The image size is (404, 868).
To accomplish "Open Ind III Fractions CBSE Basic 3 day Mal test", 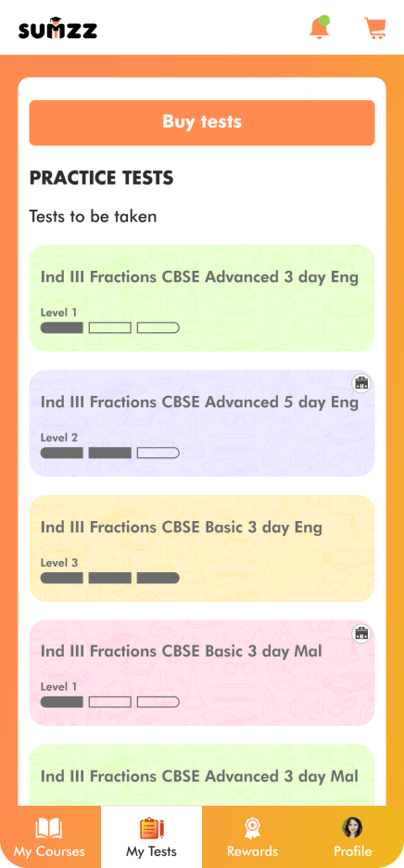I will point(202,672).
